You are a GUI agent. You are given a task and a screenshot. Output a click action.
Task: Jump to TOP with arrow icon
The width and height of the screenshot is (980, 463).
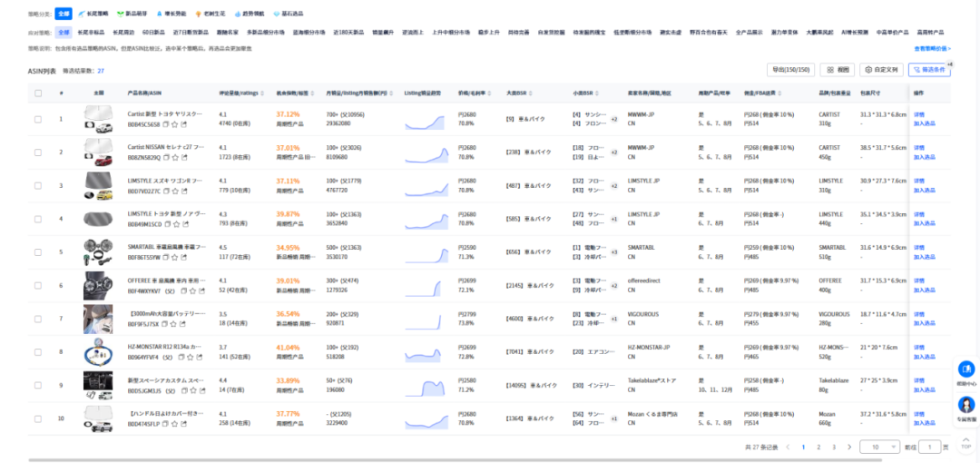[x=966, y=443]
